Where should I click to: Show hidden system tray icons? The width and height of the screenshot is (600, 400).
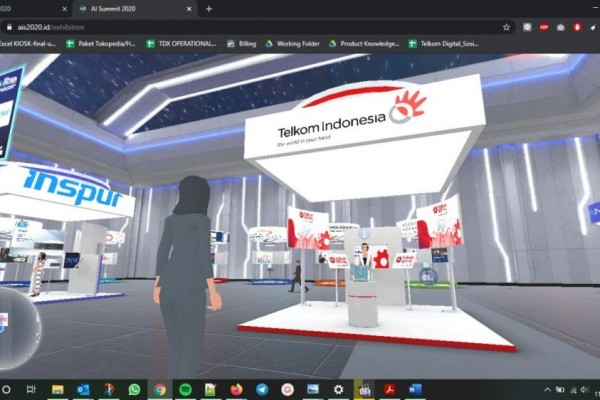(548, 390)
